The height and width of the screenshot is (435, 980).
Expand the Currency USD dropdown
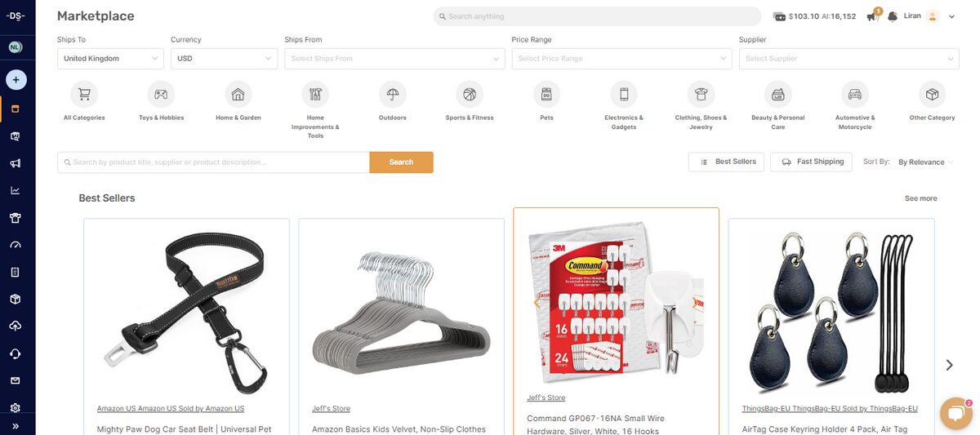coord(225,59)
